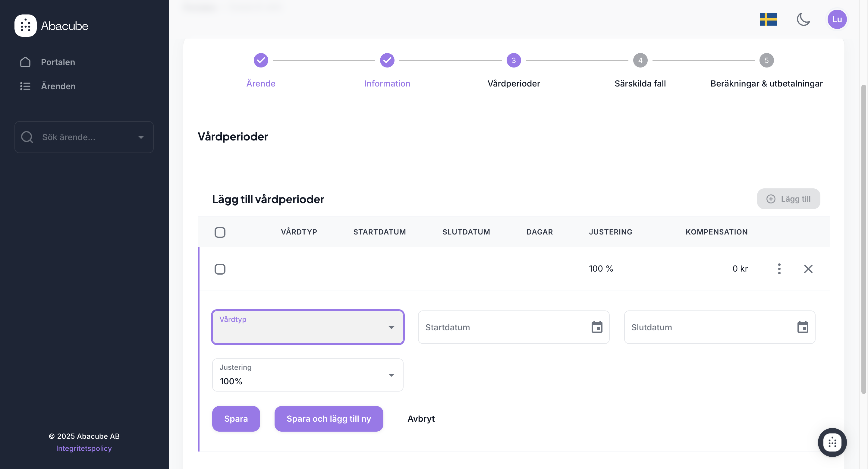Open the Swedish flag language selector

768,19
